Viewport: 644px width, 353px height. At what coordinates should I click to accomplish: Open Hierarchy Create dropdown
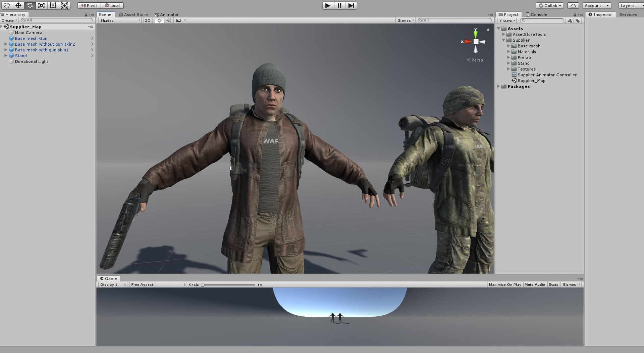pos(9,20)
